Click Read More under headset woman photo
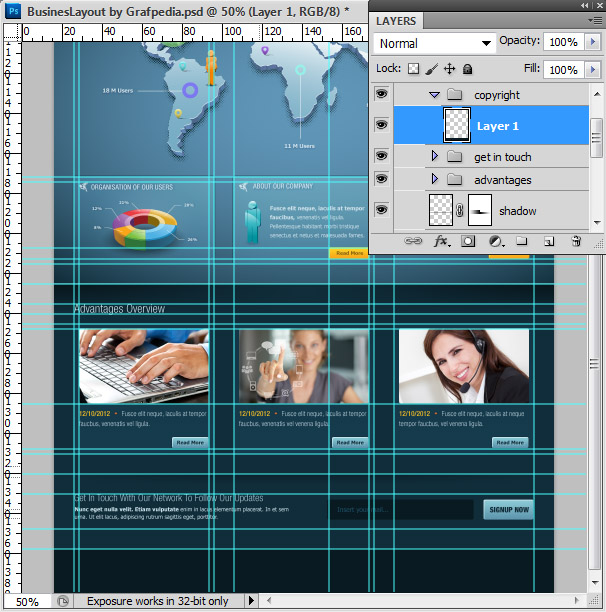 [x=510, y=442]
